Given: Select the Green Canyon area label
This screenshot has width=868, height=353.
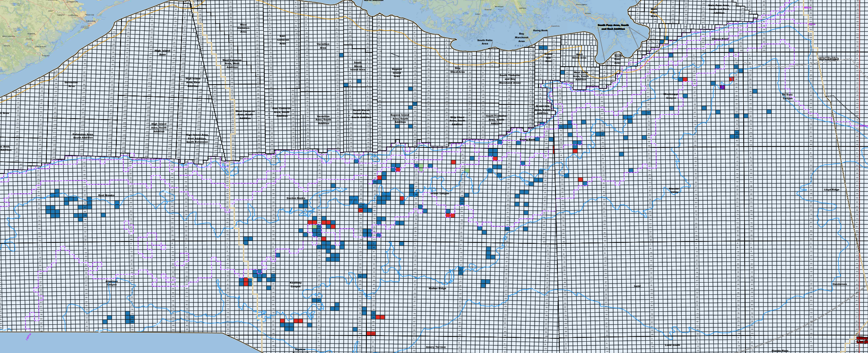Looking at the screenshot, I should tap(440, 193).
